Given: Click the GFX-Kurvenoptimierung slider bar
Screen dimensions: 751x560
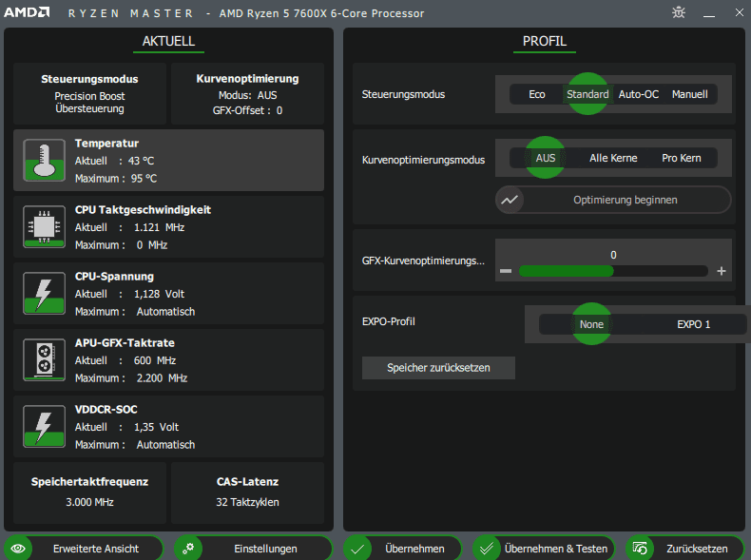Looking at the screenshot, I should [x=613, y=271].
